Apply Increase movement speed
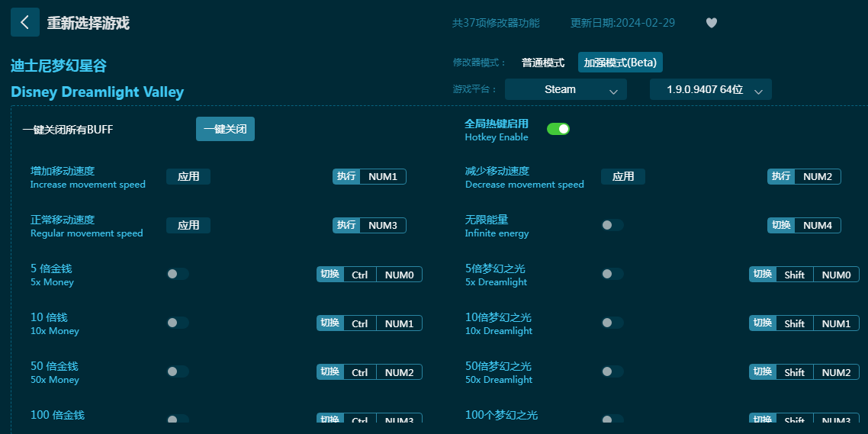This screenshot has height=434, width=868. 188,177
